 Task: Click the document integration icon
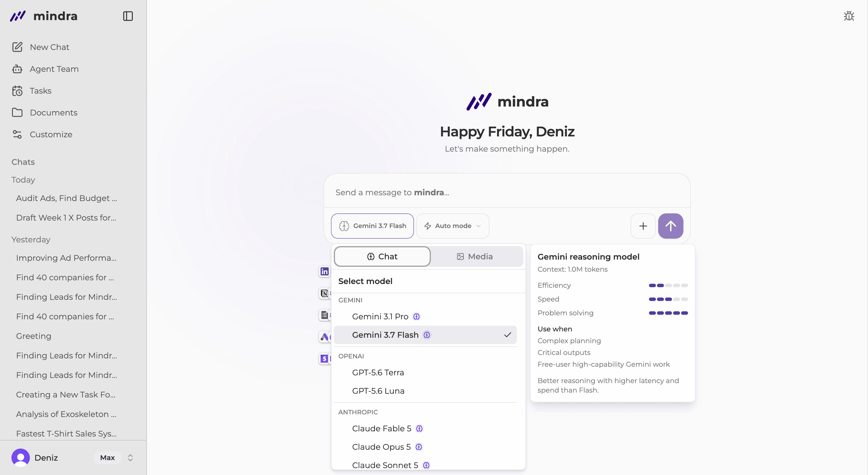324,315
